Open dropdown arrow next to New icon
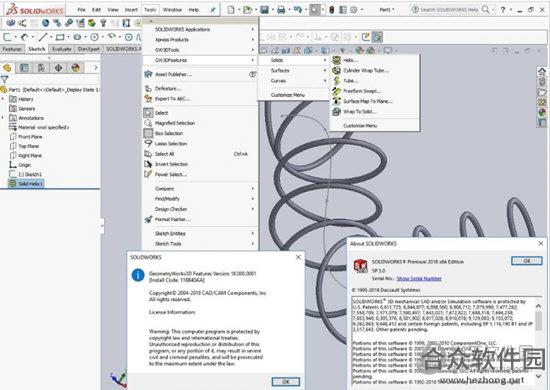550x390 pixels. tap(239, 10)
